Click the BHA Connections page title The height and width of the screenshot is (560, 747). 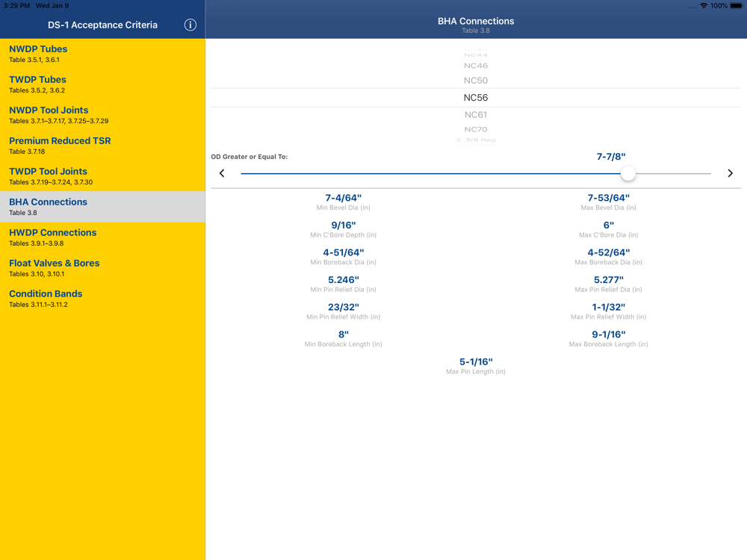[x=475, y=21]
